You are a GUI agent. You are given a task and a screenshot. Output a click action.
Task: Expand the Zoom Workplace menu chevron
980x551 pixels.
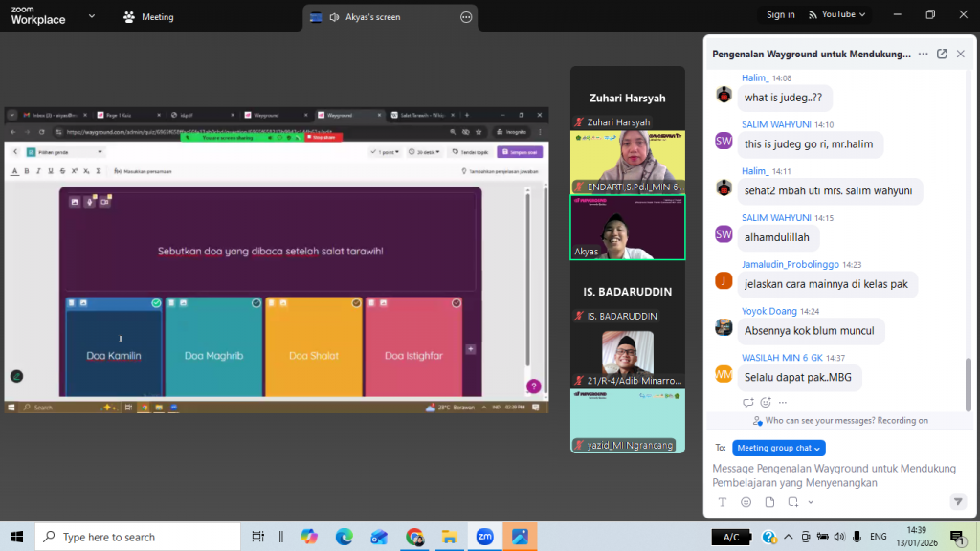coord(91,17)
